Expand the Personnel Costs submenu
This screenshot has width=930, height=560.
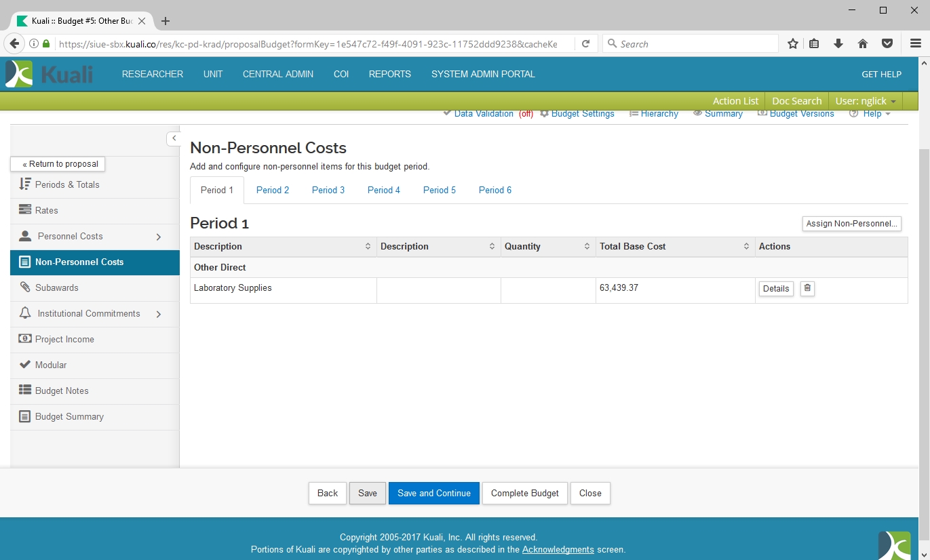click(x=159, y=237)
